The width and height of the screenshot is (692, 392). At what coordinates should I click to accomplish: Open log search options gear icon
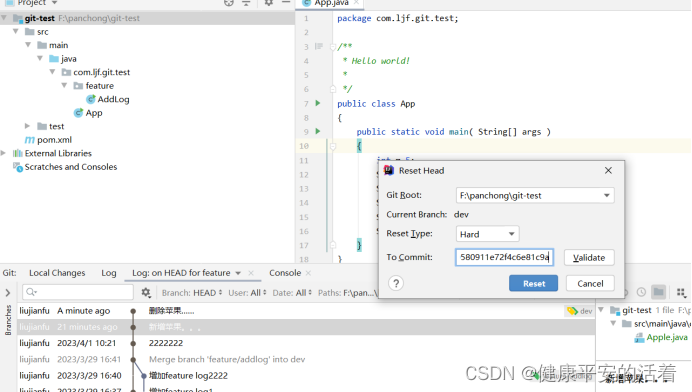[146, 292]
